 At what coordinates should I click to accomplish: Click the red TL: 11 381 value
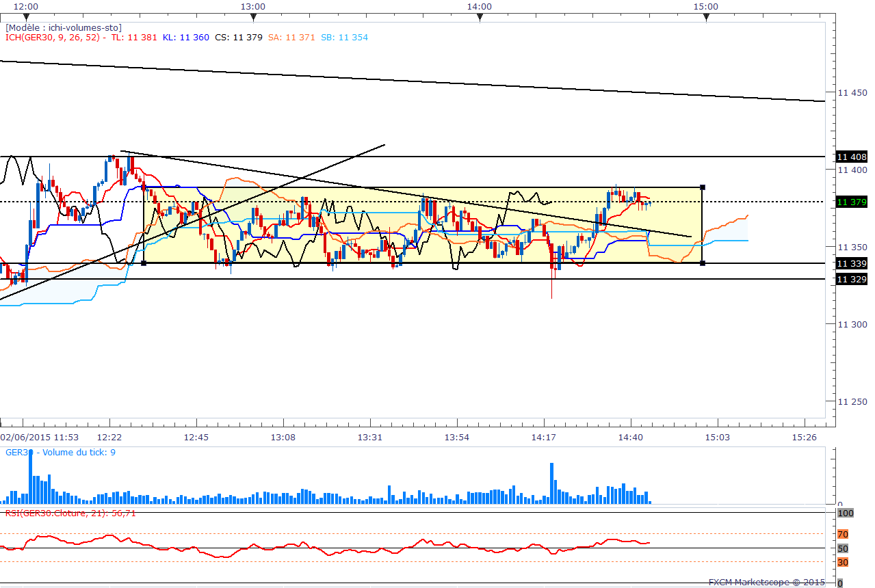tap(134, 38)
